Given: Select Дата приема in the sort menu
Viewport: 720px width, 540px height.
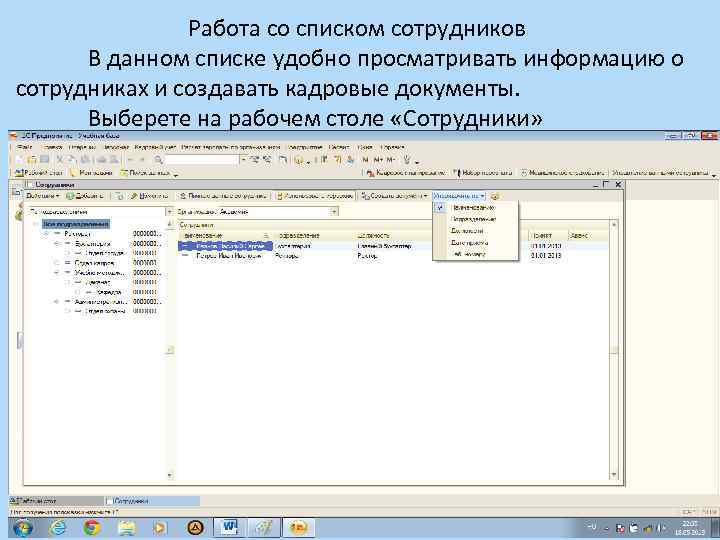Looking at the screenshot, I should pyautogui.click(x=475, y=242).
